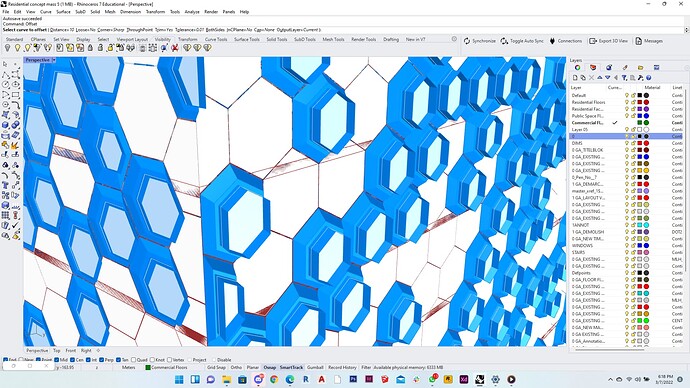Image resolution: width=690 pixels, height=388 pixels.
Task: Open Chrome from the Windows taskbar
Action: pyautogui.click(x=274, y=379)
